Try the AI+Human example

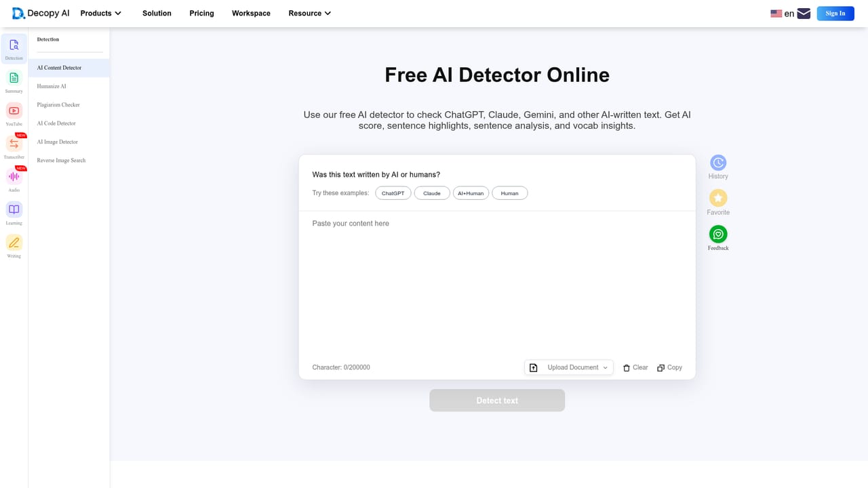tap(471, 193)
